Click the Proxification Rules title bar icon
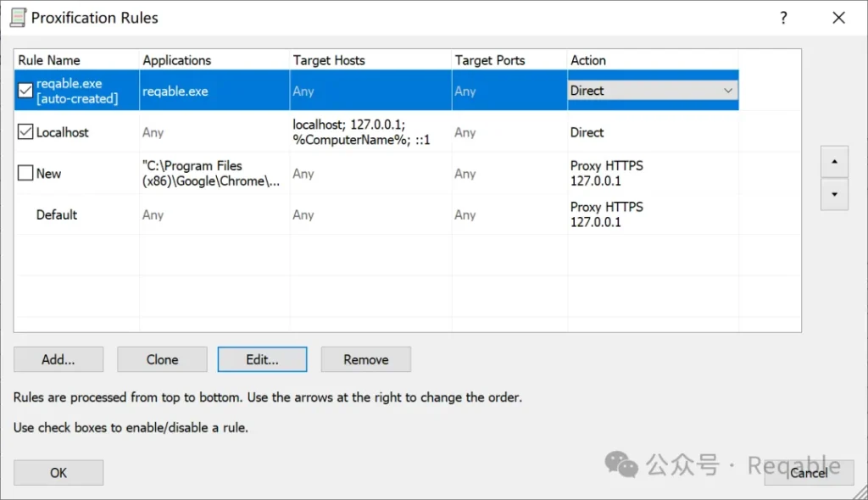Screen dimensions: 868x500 pos(18,18)
